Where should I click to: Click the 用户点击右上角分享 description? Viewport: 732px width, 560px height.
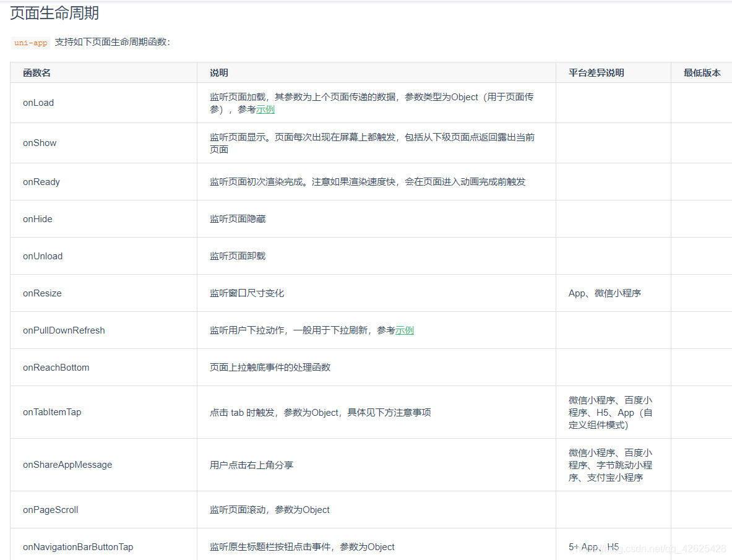(x=252, y=465)
